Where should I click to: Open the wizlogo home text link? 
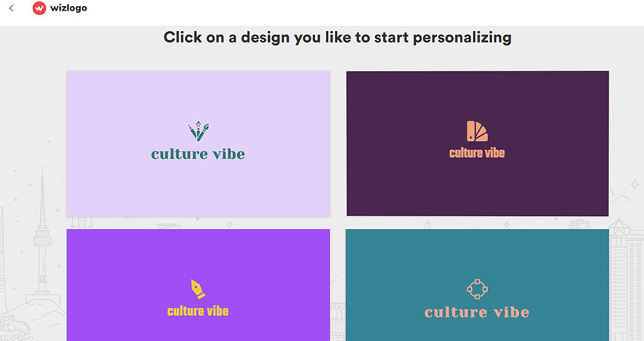click(69, 8)
